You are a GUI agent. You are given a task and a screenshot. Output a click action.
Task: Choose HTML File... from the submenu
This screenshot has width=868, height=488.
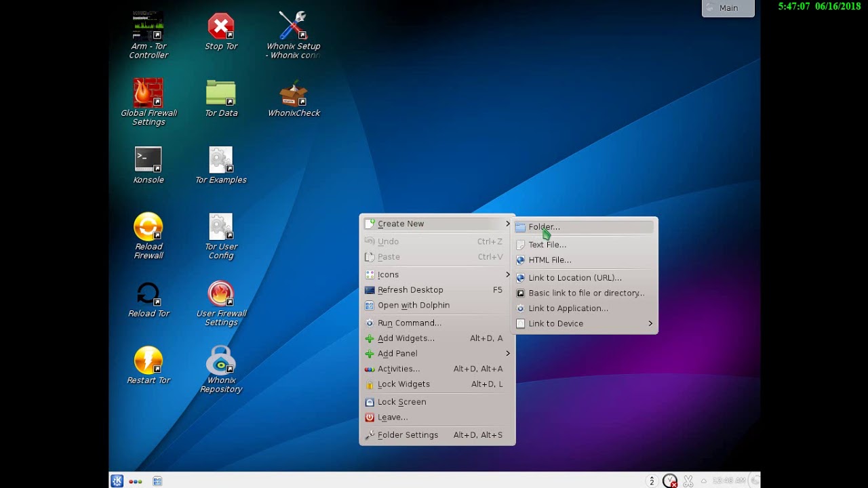(585, 260)
